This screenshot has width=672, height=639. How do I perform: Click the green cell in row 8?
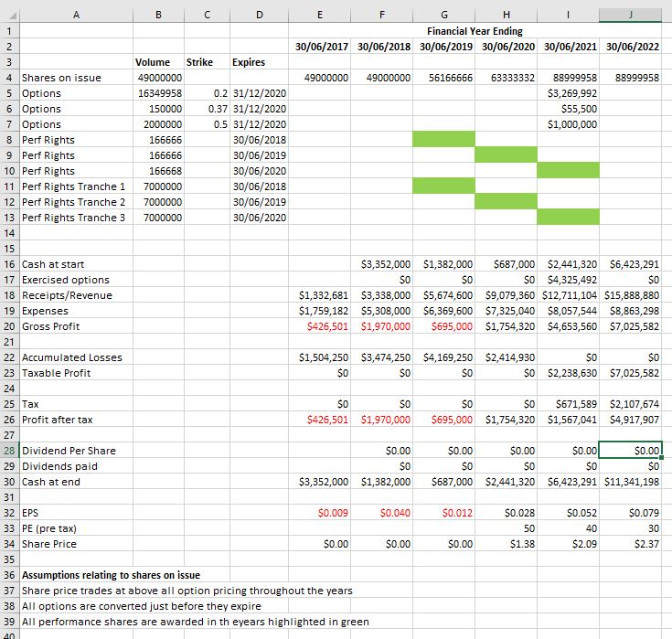click(x=444, y=139)
